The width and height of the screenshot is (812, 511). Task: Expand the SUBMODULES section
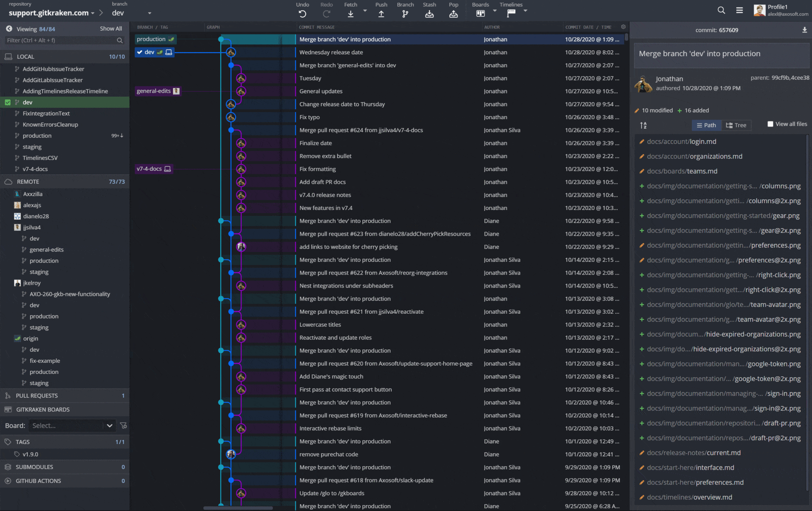pos(65,467)
